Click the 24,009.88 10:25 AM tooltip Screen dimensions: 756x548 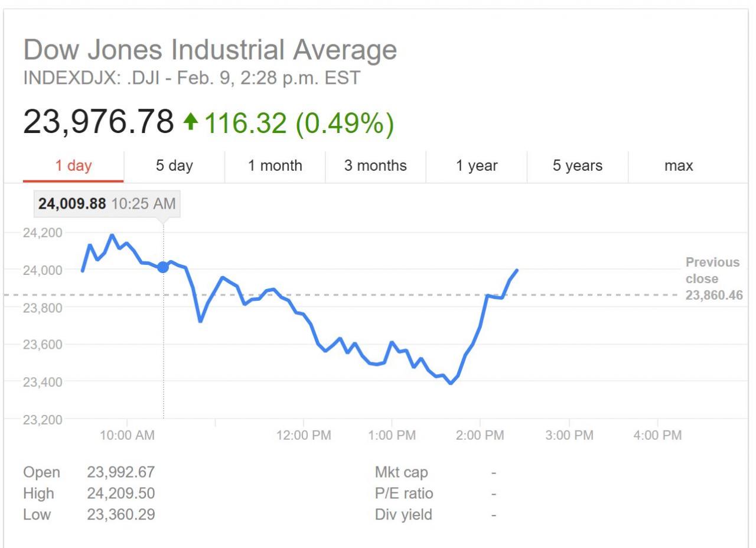coord(107,204)
